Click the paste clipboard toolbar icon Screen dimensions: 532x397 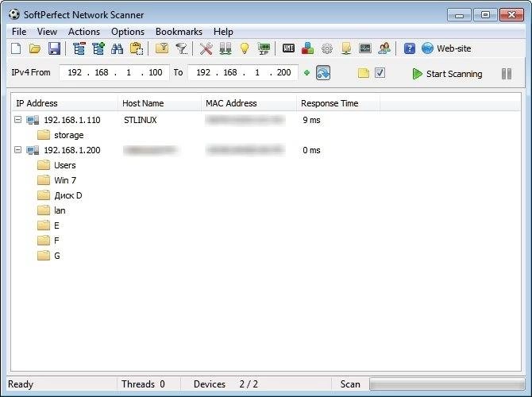137,48
